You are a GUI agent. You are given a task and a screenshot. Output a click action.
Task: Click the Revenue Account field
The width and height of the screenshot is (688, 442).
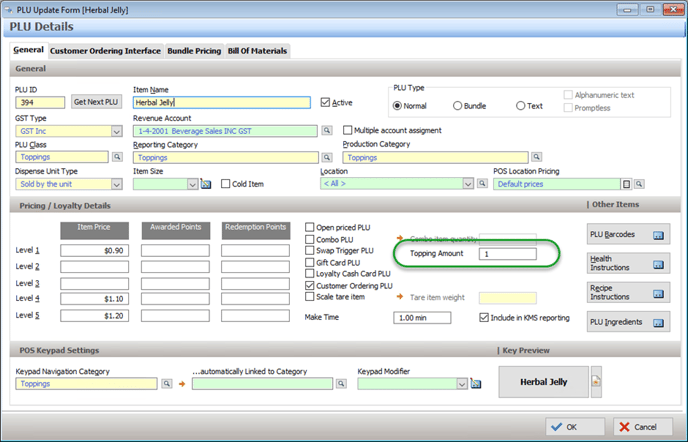click(225, 131)
